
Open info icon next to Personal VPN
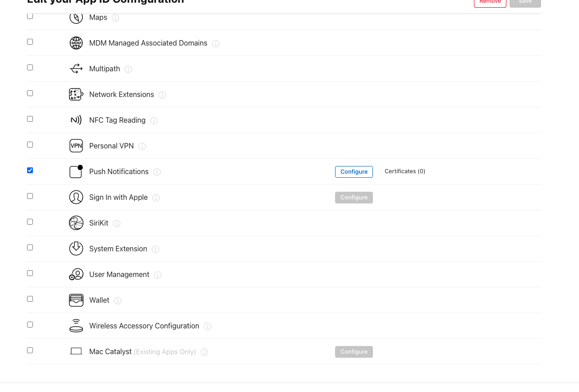pyautogui.click(x=142, y=146)
